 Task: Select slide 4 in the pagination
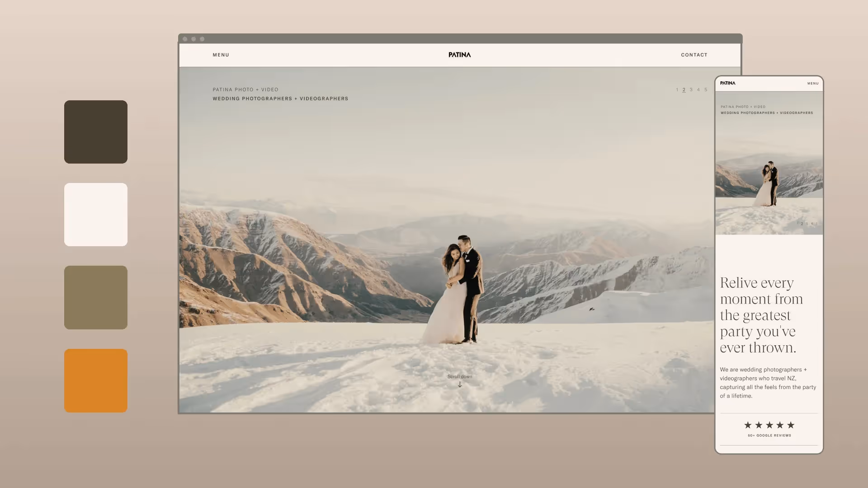coord(698,89)
